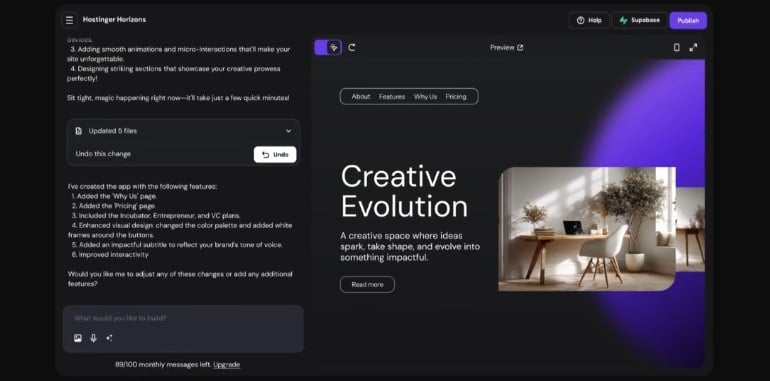Open the Why Us item in the preview navigation

click(425, 97)
